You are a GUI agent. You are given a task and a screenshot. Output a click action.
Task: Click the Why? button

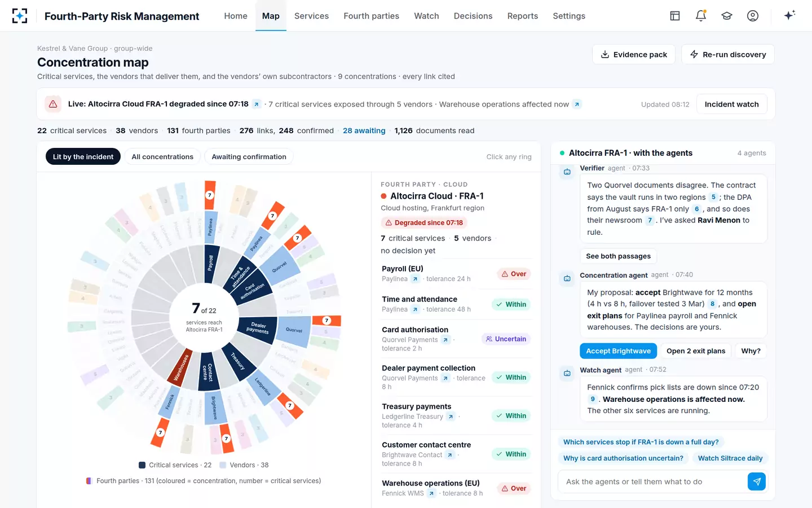751,351
